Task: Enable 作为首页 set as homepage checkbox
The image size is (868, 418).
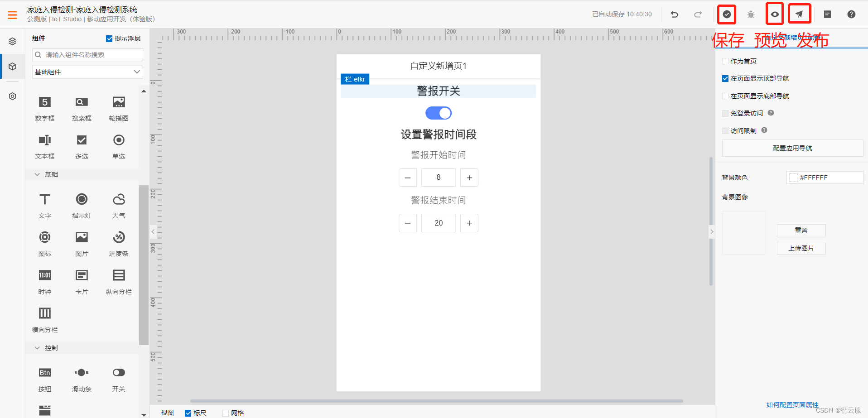Action: click(725, 61)
